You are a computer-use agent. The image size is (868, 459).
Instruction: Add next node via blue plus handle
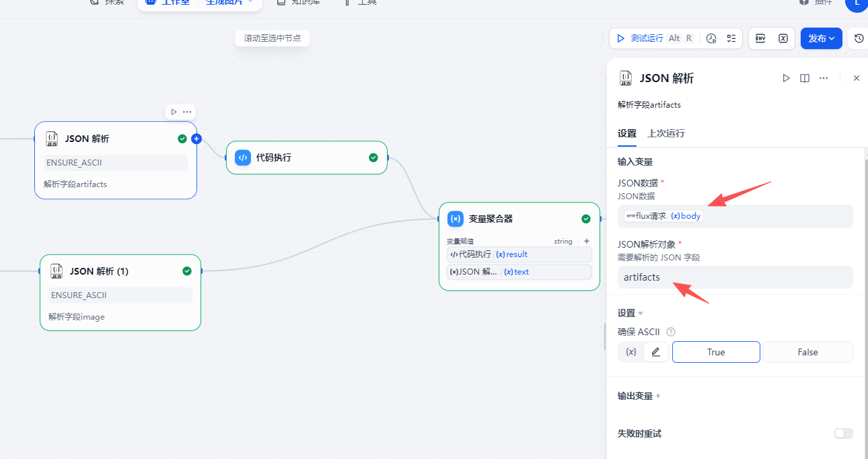196,139
